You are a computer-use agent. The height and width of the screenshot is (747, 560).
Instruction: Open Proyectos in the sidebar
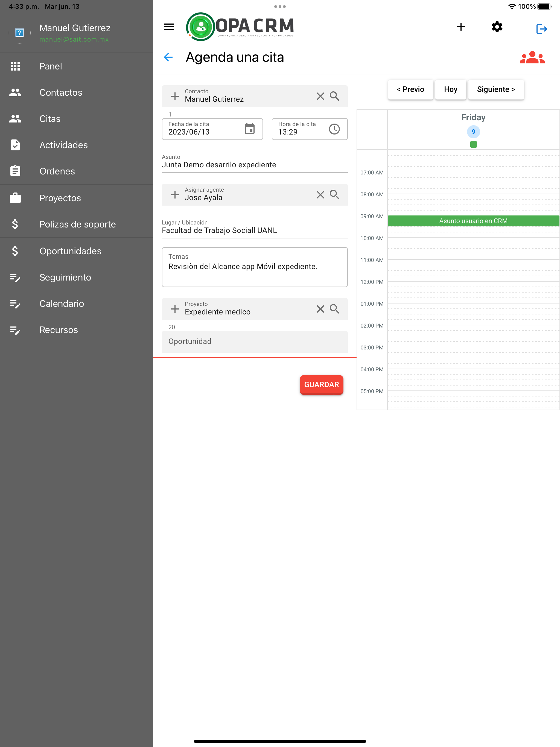click(x=76, y=198)
